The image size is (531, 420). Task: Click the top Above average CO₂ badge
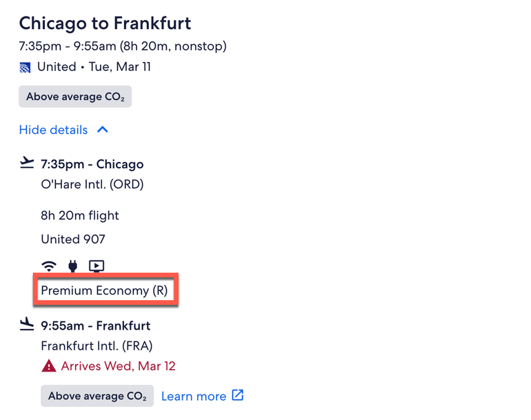[x=75, y=97]
